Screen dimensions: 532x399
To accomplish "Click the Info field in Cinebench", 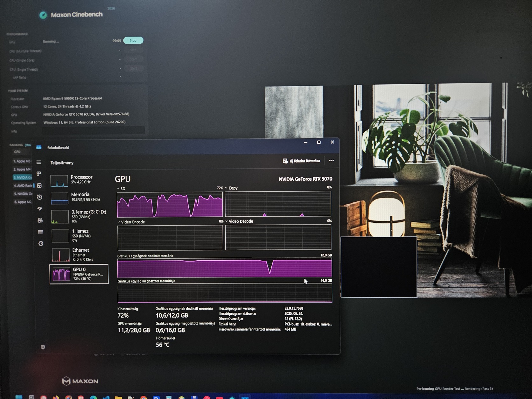I will [x=94, y=130].
